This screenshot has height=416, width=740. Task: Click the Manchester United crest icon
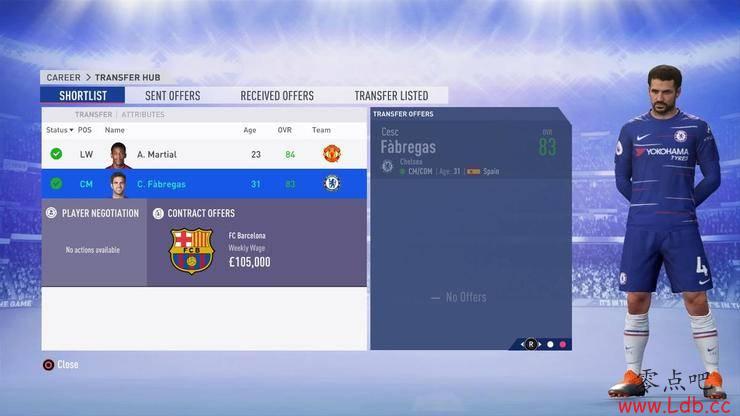coord(332,154)
